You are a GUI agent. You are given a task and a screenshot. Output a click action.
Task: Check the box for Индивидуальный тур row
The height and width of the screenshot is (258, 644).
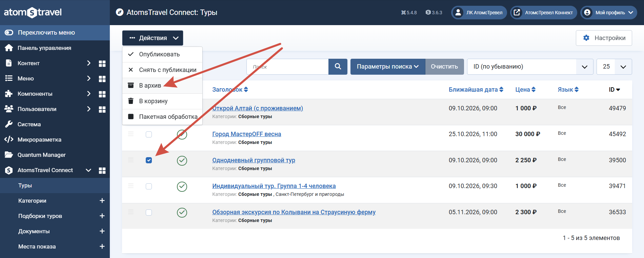[149, 186]
